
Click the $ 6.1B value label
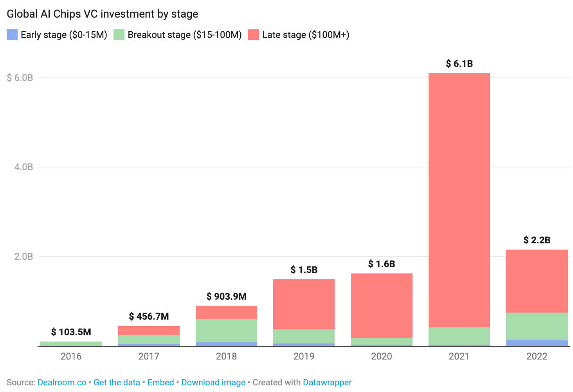459,64
